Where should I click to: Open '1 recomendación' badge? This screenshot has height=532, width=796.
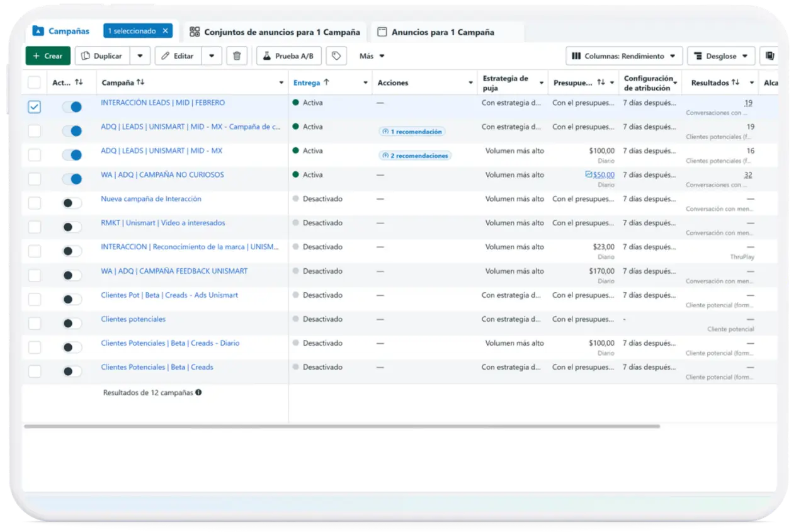412,132
